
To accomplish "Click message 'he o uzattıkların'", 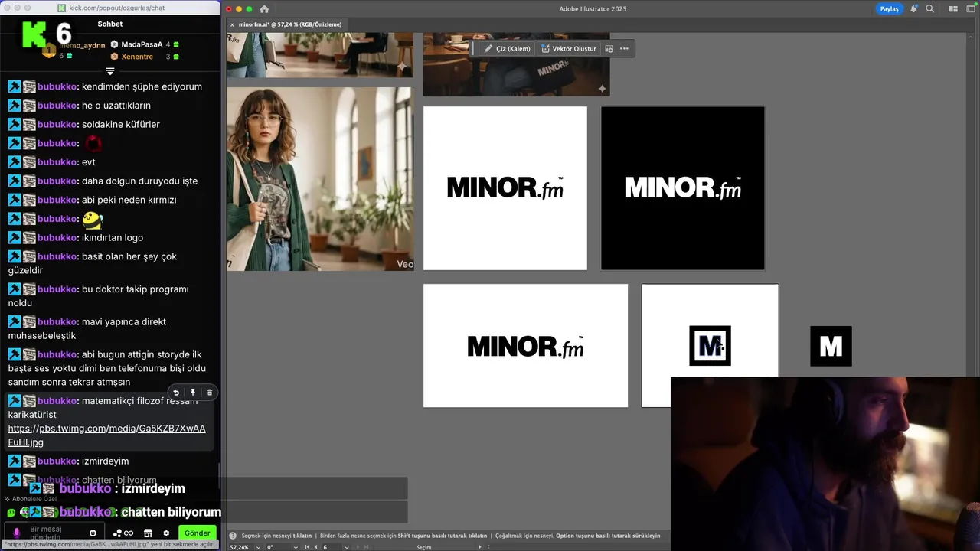I will click(x=116, y=106).
